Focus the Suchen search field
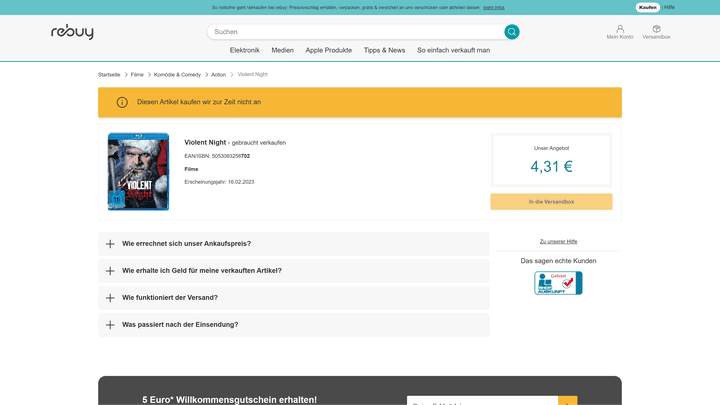Screen dimensions: 720x405 click(356, 32)
